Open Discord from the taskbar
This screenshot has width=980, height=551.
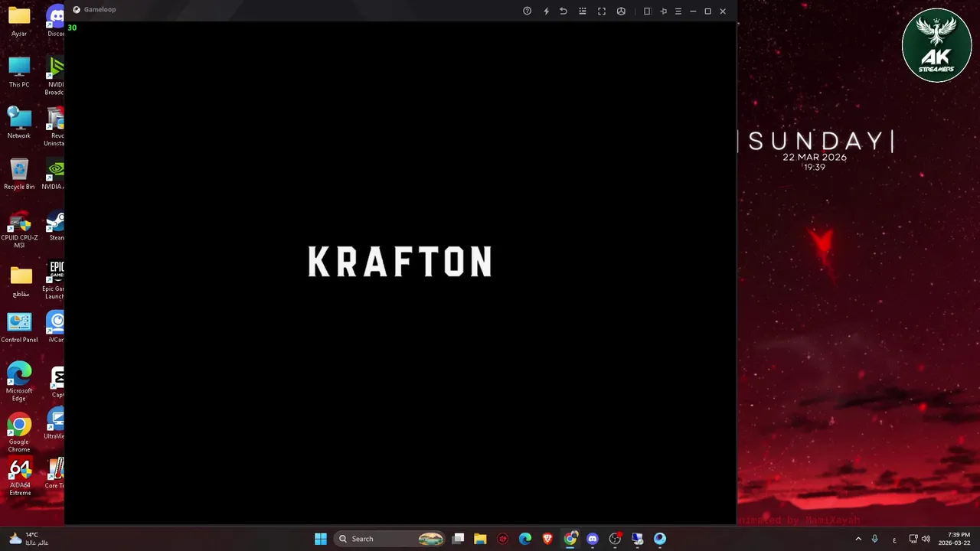tap(593, 539)
